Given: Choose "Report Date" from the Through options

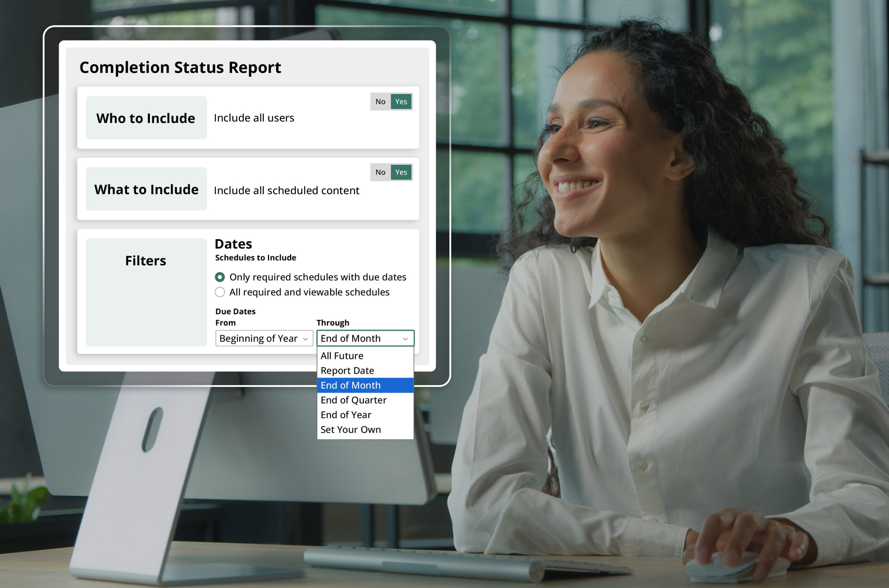Looking at the screenshot, I should pyautogui.click(x=347, y=371).
